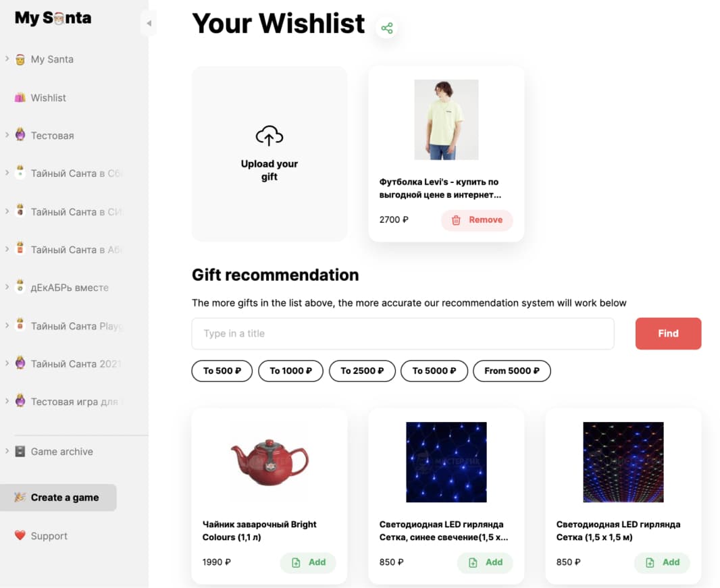The width and height of the screenshot is (720, 588).
Task: Click trash icon on Levi's T-shirt card
Action: pos(455,220)
